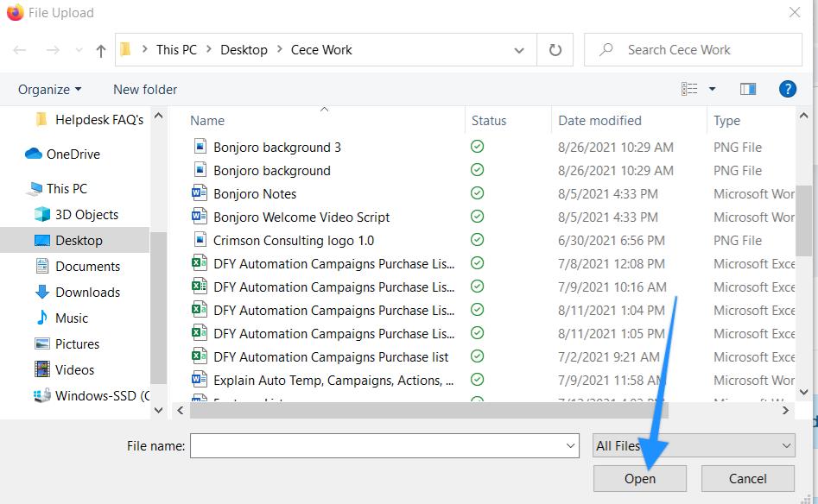Click sync status checkmark for Crimson Consulting logo
Viewport: 818px width, 504px height.
478,240
